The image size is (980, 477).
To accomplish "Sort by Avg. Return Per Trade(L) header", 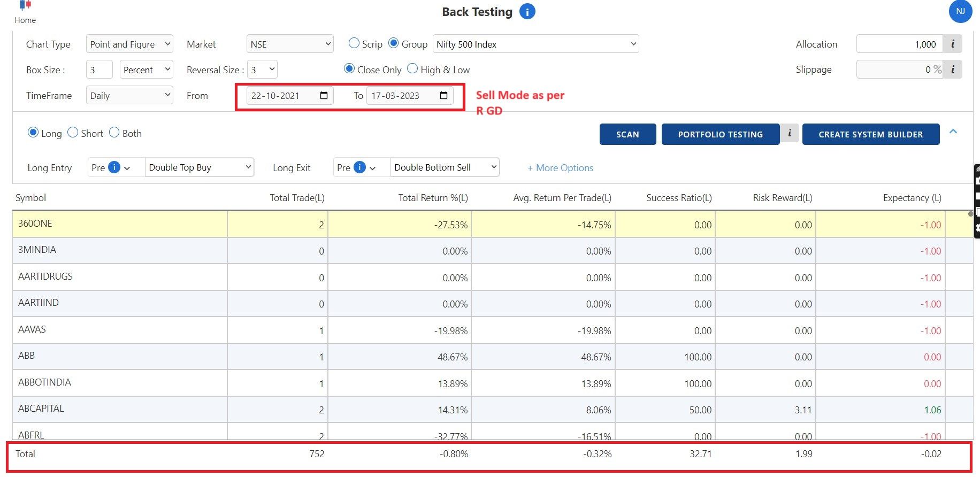I will point(562,198).
